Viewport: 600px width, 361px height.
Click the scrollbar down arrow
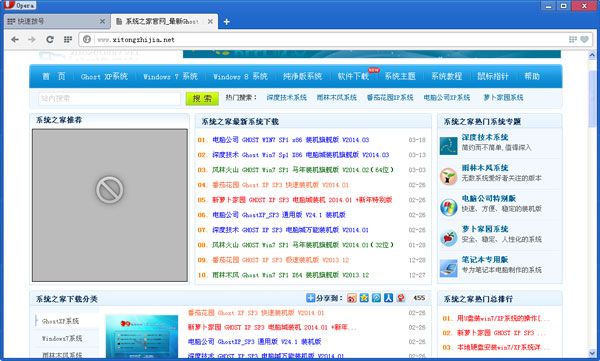point(592,353)
